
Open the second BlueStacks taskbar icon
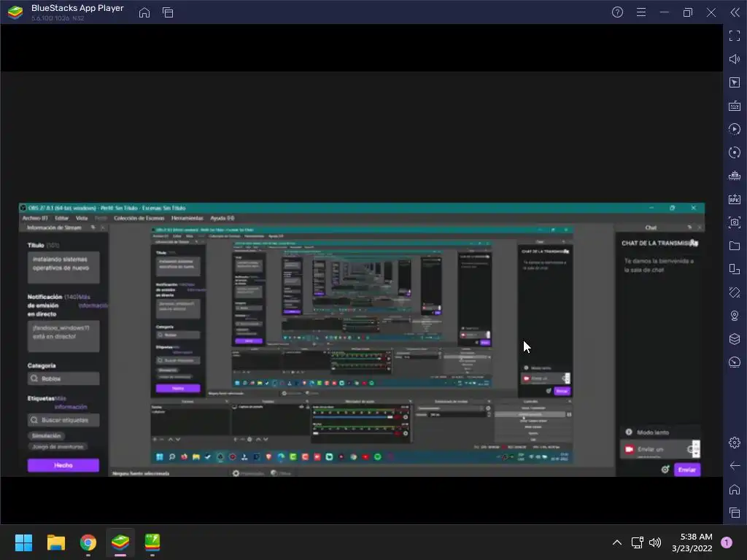tap(152, 542)
